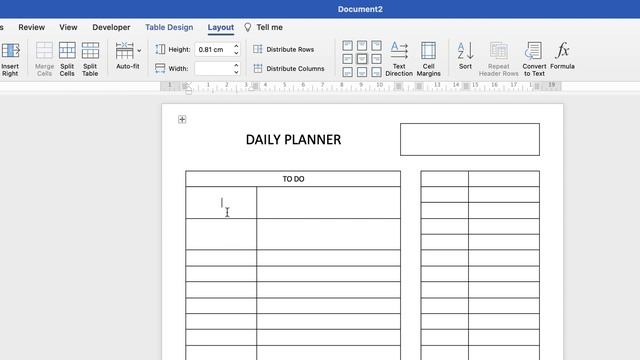Viewport: 640px width, 360px height.
Task: Align cell text center middle
Action: [362, 59]
